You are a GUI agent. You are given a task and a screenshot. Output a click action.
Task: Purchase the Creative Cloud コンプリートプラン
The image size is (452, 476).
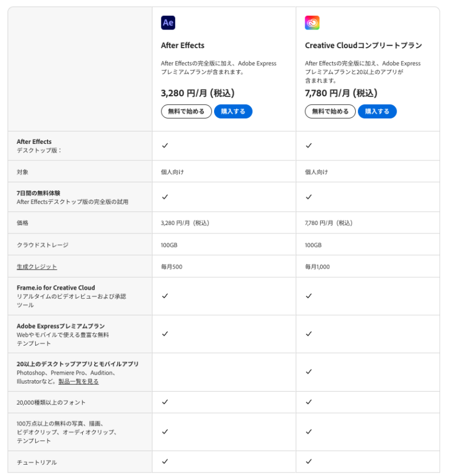point(377,112)
